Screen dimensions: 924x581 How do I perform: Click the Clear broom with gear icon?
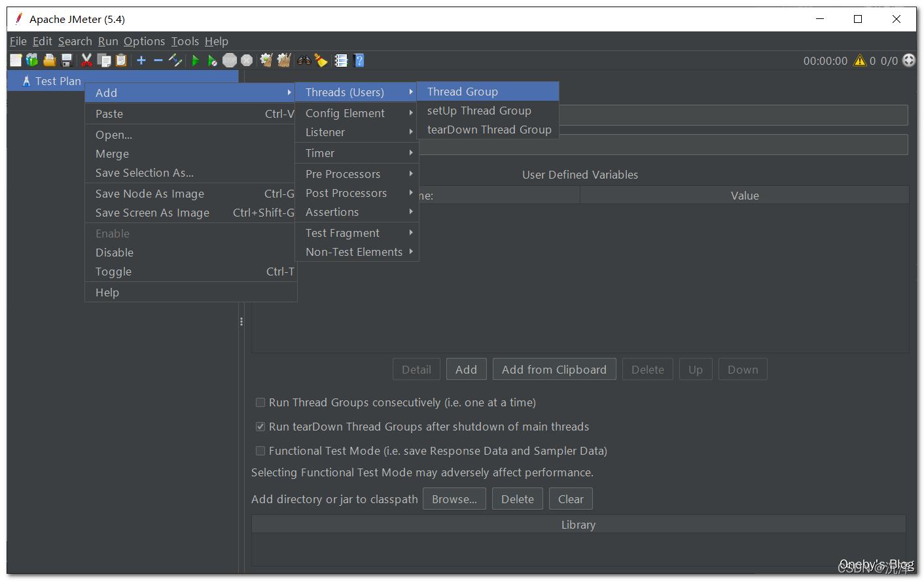coord(266,60)
